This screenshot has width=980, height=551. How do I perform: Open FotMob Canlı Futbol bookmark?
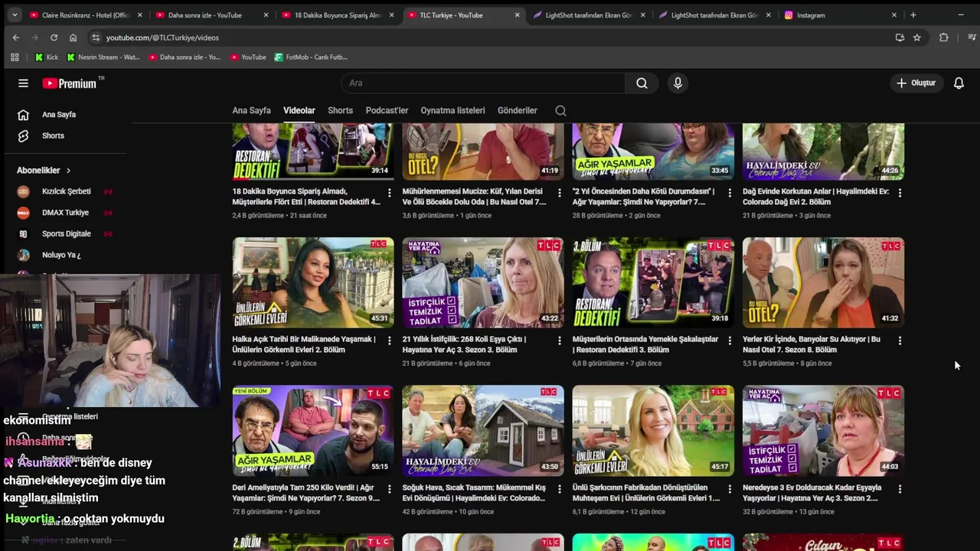point(311,57)
